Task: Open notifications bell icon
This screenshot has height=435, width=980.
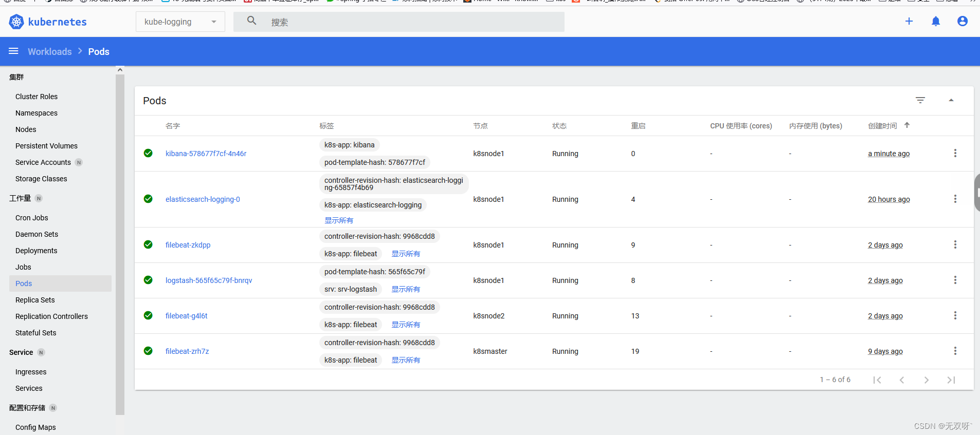Action: pos(936,21)
